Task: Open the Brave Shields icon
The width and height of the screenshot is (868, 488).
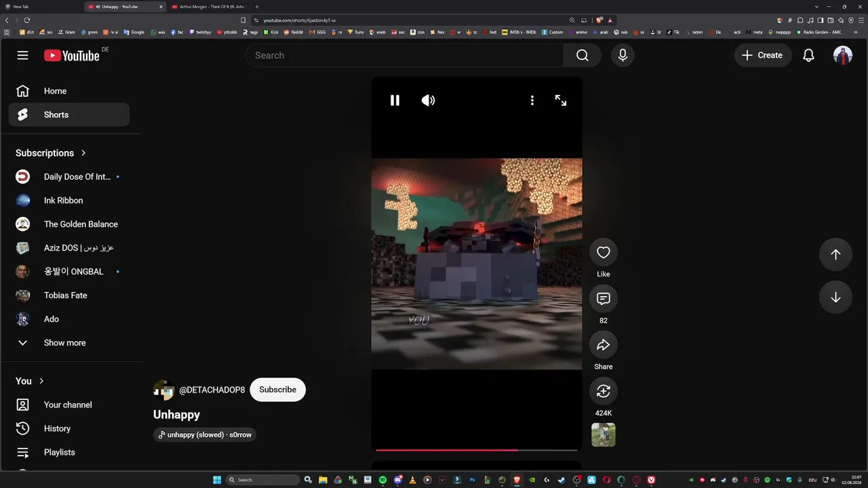Action: (x=599, y=20)
